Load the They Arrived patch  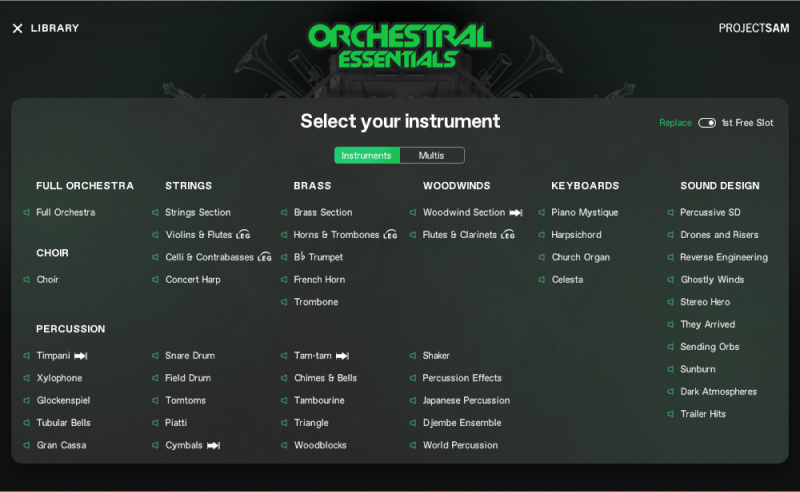click(708, 325)
